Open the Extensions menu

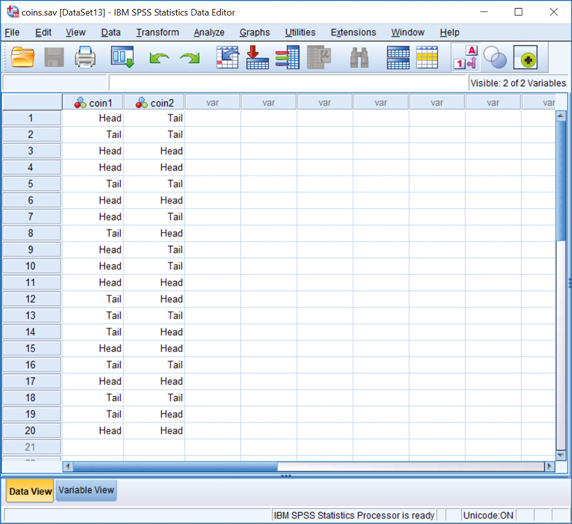point(353,32)
